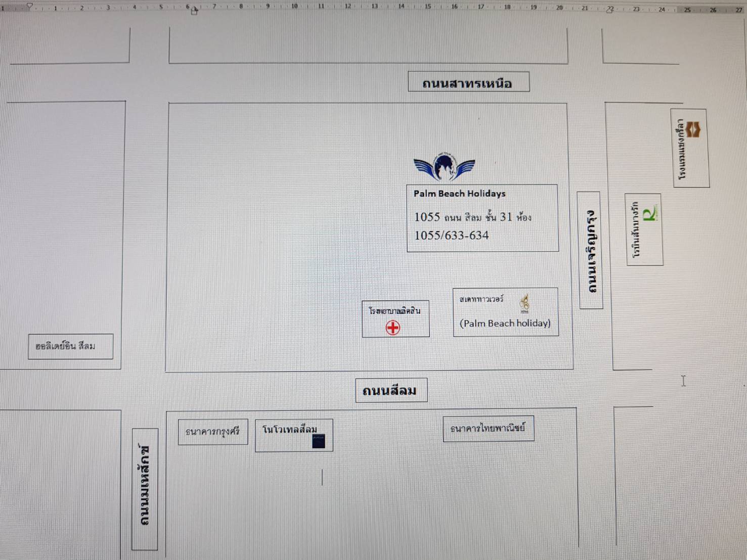Screen dimensions: 747x560
Task: Click the สเตททาวเวอร์ label text
Action: [x=481, y=299]
